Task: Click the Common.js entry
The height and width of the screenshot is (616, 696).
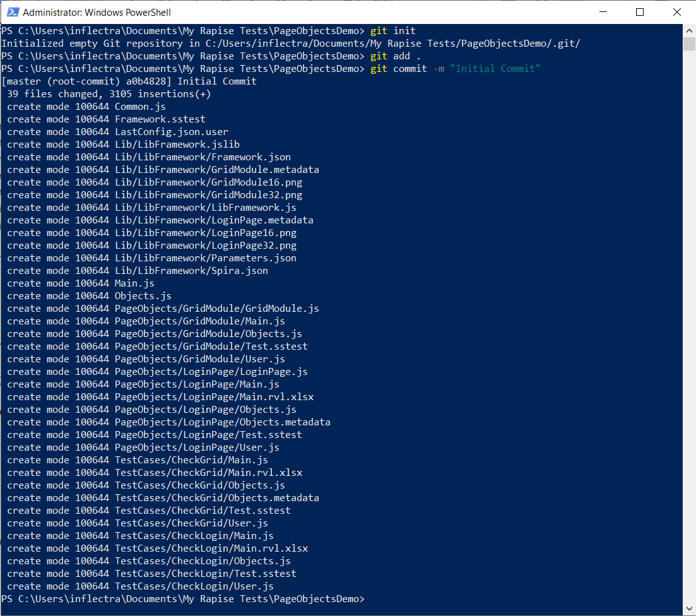Action: [140, 106]
